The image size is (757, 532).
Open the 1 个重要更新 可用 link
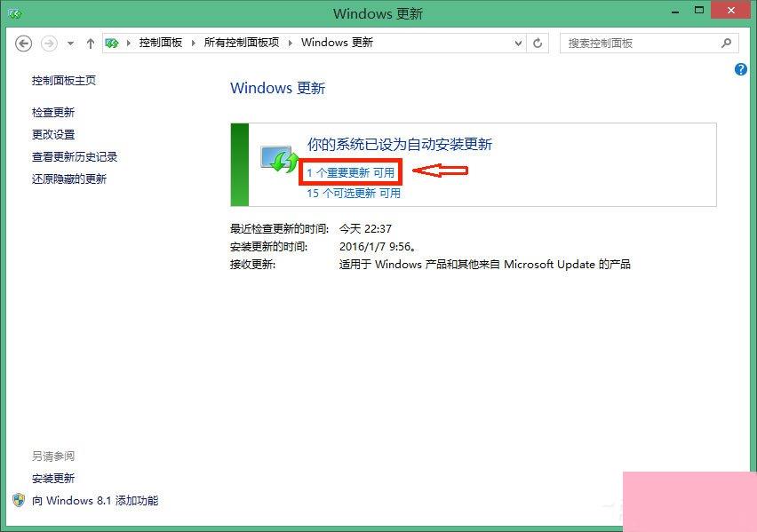coord(350,172)
